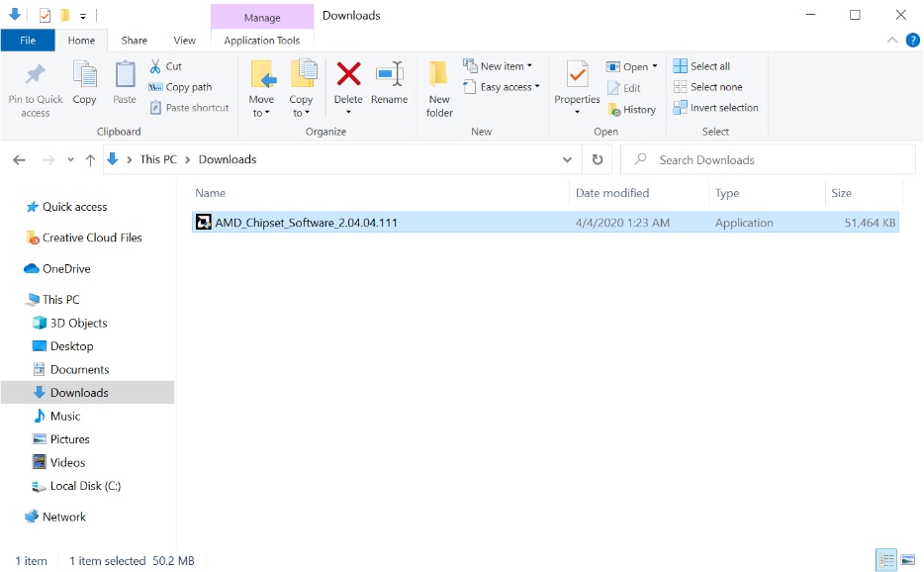Open OneDrive in the sidebar

[57, 269]
